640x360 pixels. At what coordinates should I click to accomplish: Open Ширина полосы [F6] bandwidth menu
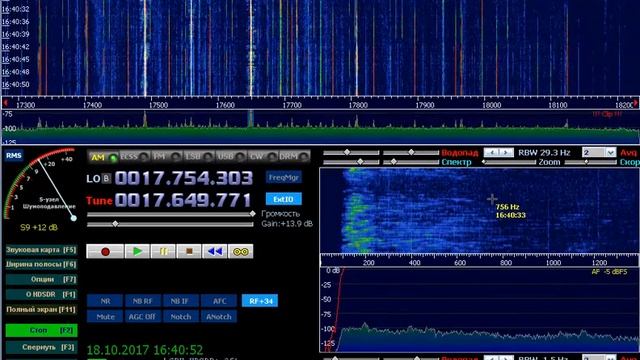point(41,264)
